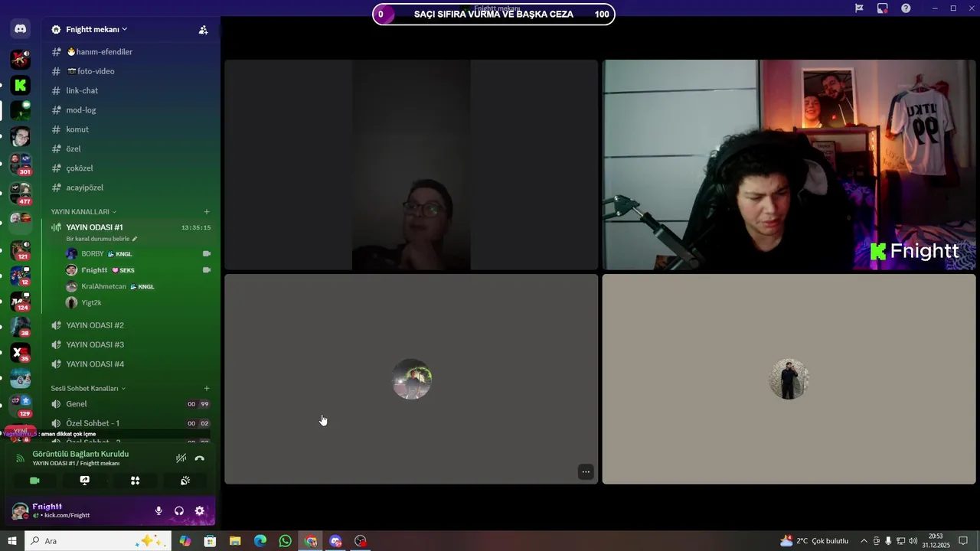Deafen with the headphones icon
980x551 pixels.
pos(179,511)
